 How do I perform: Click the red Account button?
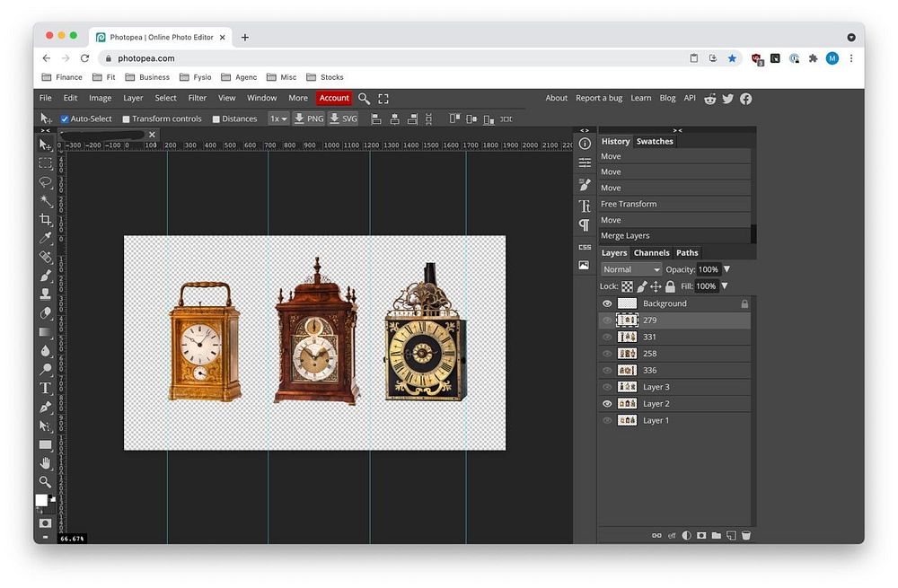[x=333, y=99]
